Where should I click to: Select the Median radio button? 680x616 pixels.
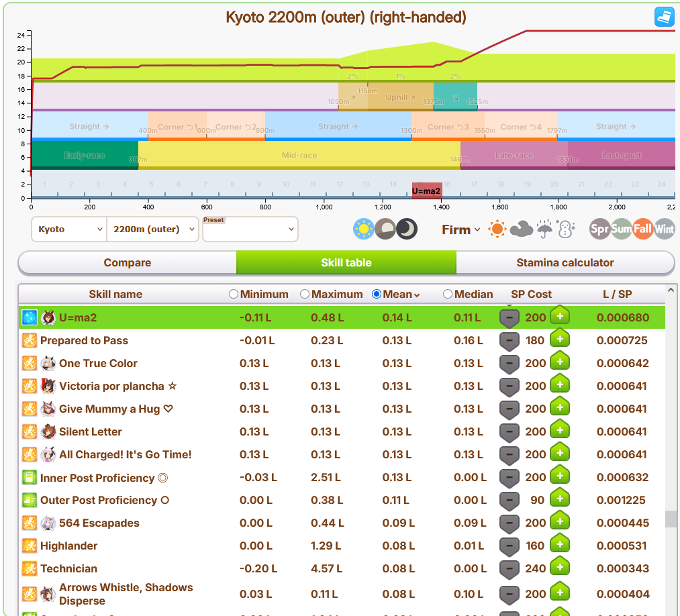448,294
